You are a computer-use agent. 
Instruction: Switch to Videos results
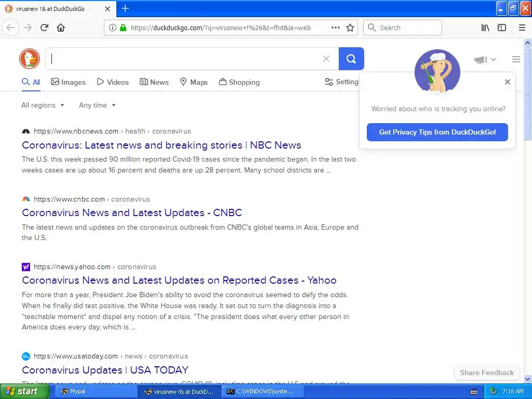tap(113, 82)
